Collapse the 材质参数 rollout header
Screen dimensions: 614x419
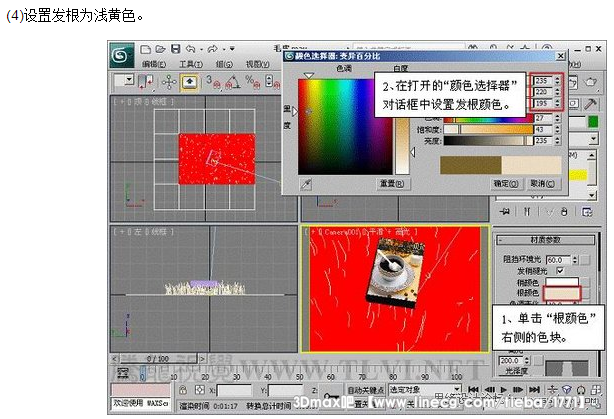point(545,240)
